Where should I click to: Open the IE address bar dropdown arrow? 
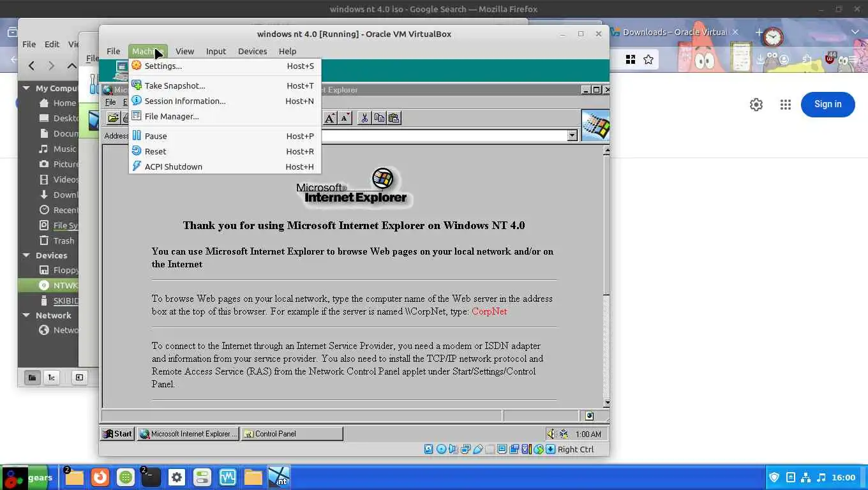[x=572, y=135]
